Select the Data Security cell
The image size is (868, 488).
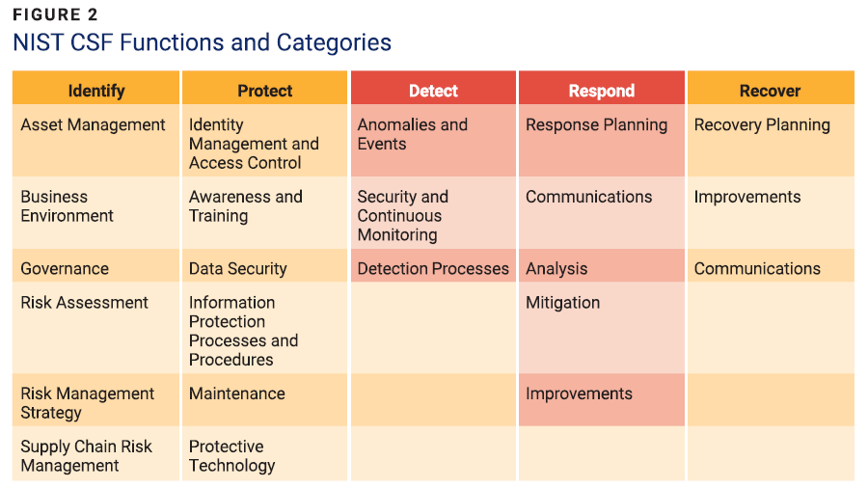click(237, 269)
